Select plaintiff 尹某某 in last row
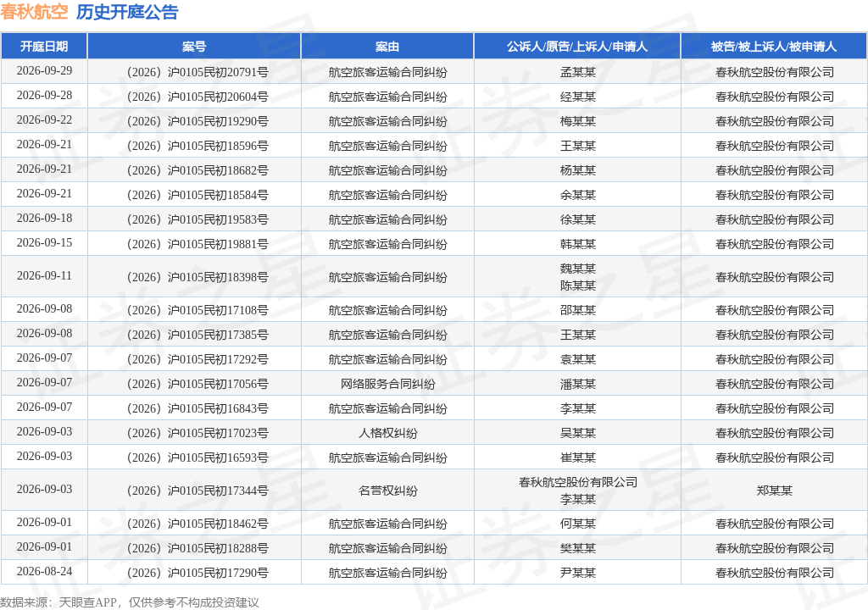Image resolution: width=868 pixels, height=610 pixels. click(578, 573)
